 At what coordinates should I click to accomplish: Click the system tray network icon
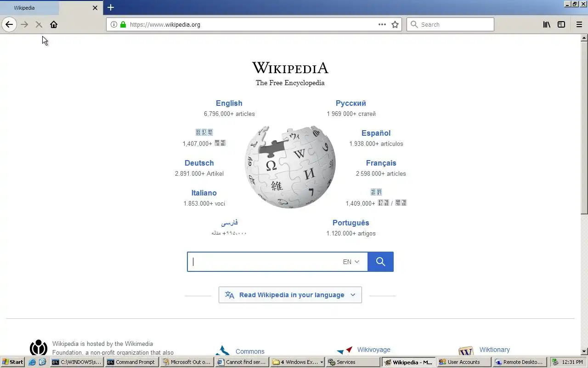click(555, 362)
